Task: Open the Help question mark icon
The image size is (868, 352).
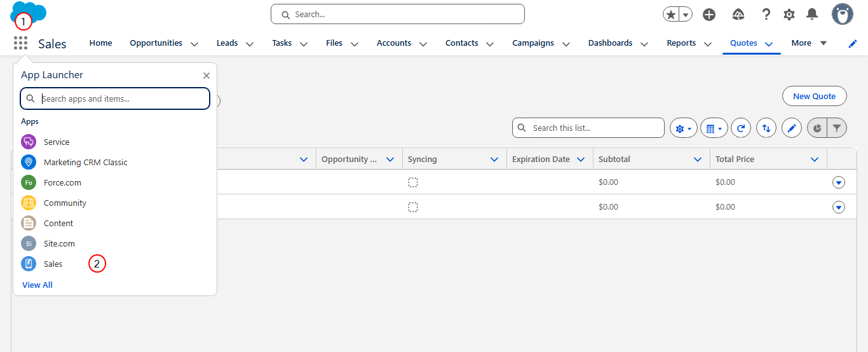Action: click(766, 14)
